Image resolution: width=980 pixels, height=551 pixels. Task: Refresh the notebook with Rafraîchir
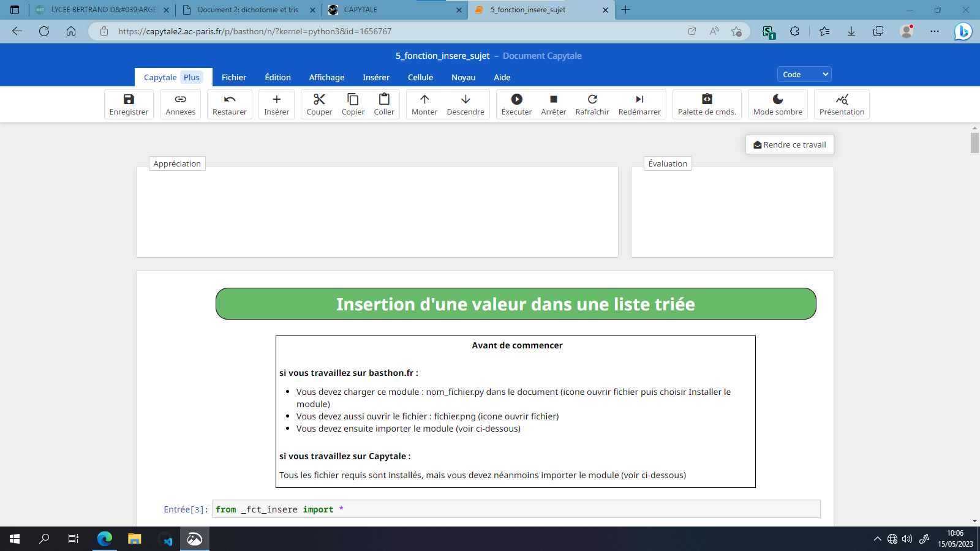592,104
